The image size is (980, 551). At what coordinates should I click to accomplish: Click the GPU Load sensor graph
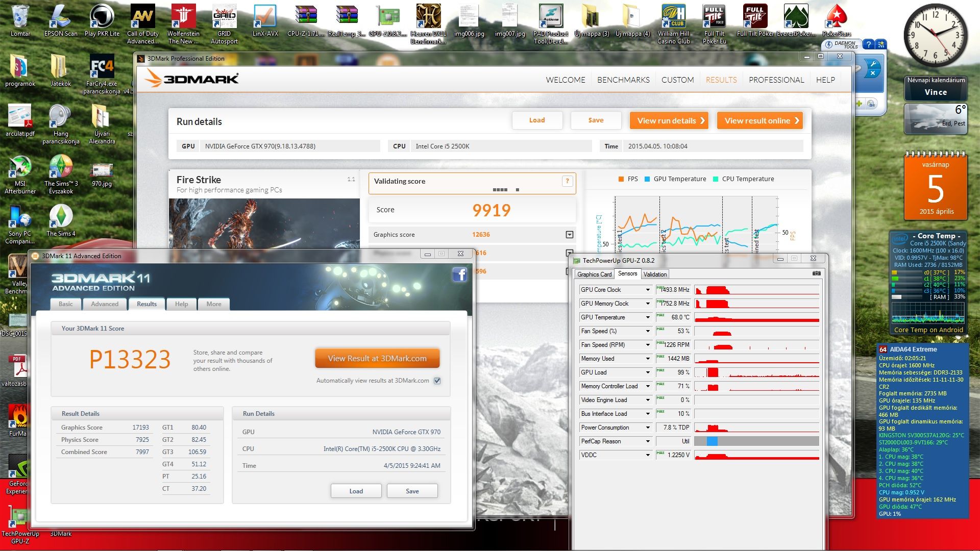[756, 372]
